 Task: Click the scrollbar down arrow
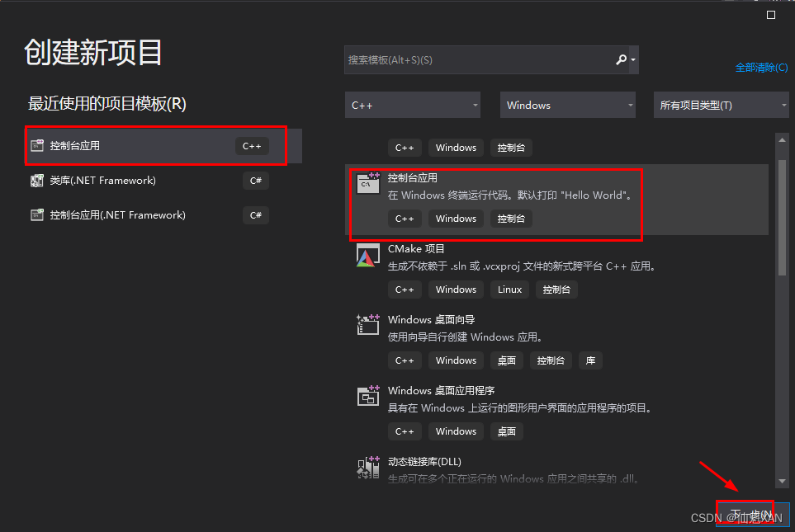point(782,481)
